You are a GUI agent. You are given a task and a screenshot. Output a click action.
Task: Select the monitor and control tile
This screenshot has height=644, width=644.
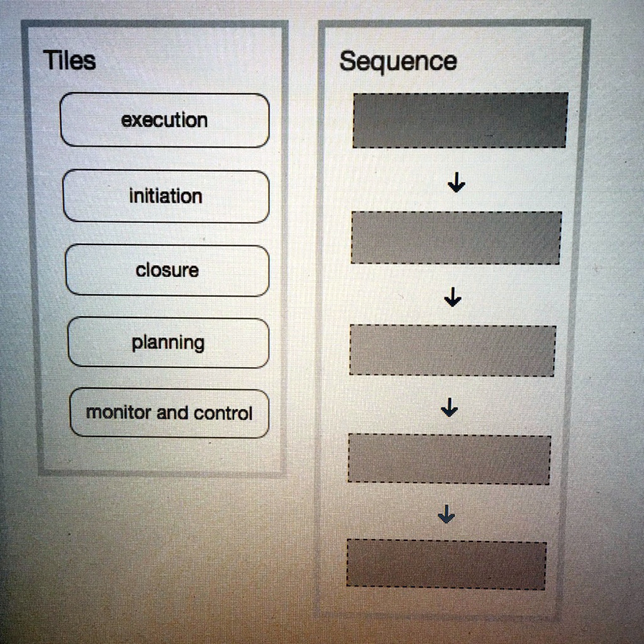tap(170, 413)
